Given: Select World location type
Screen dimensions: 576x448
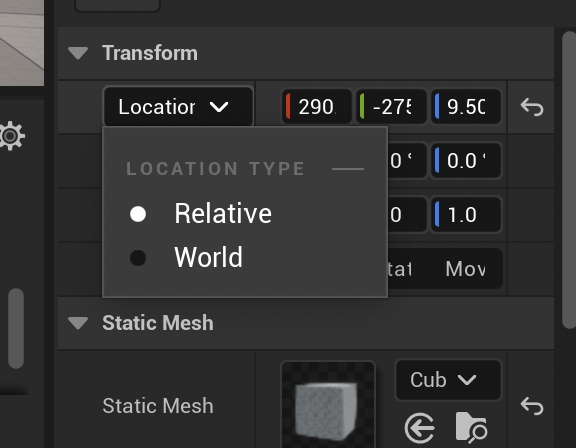Looking at the screenshot, I should coord(186,257).
